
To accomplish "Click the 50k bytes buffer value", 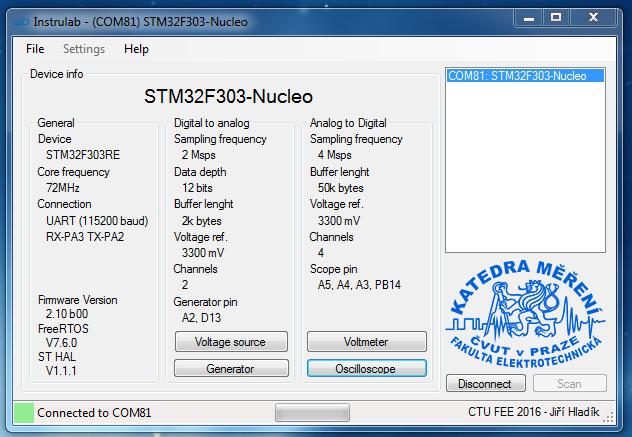I will tap(340, 188).
